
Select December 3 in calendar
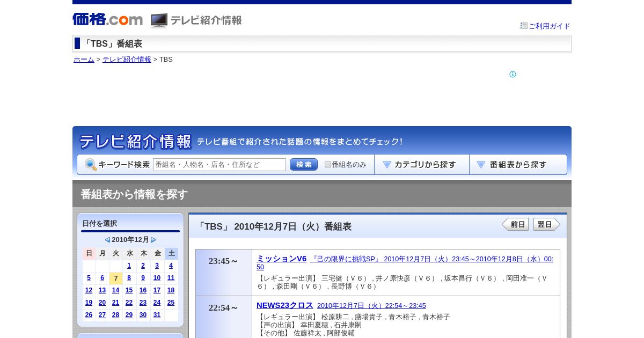pos(157,266)
